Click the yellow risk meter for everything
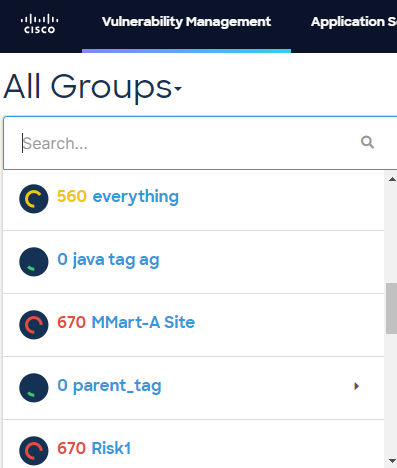This screenshot has width=397, height=468. [34, 199]
